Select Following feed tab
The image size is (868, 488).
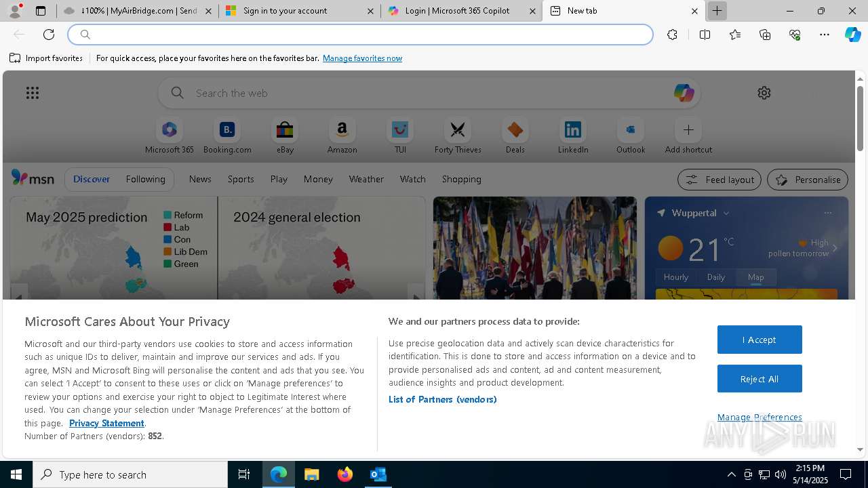tap(145, 179)
